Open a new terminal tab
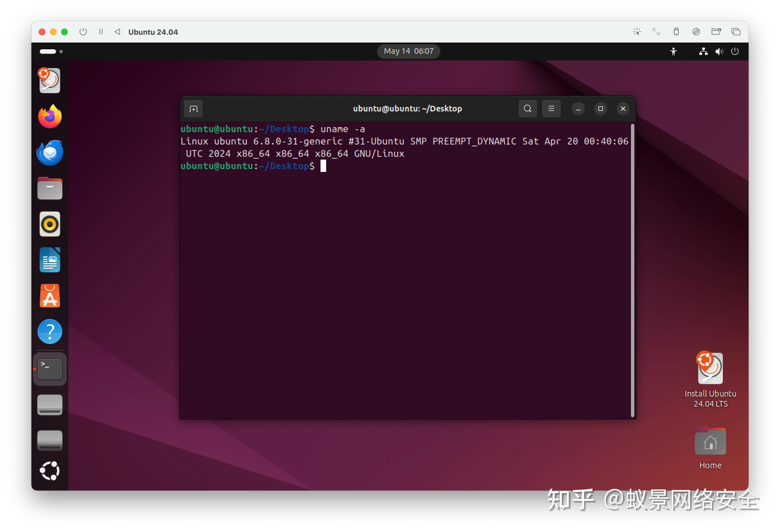 (193, 109)
